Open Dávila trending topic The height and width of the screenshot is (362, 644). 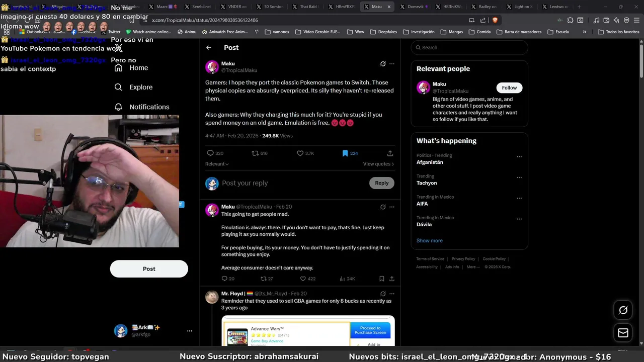[x=424, y=224]
